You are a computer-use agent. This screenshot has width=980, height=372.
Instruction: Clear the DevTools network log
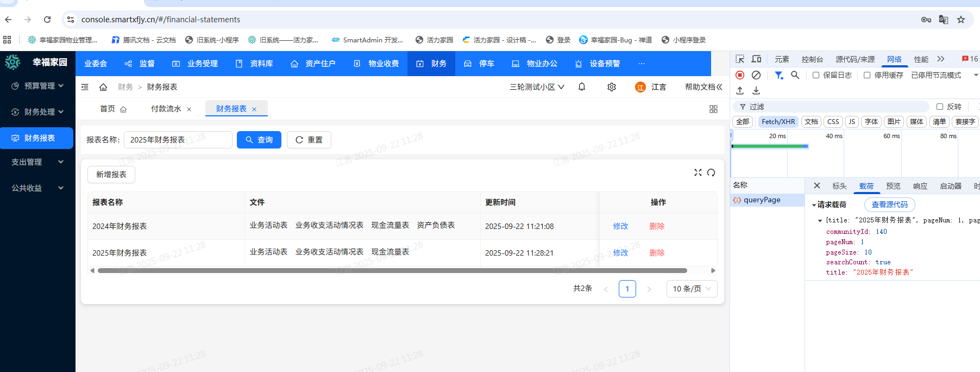coord(756,75)
